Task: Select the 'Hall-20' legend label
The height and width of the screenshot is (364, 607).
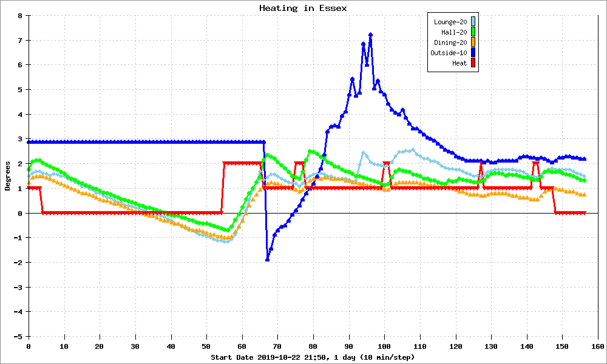Action: coord(454,33)
